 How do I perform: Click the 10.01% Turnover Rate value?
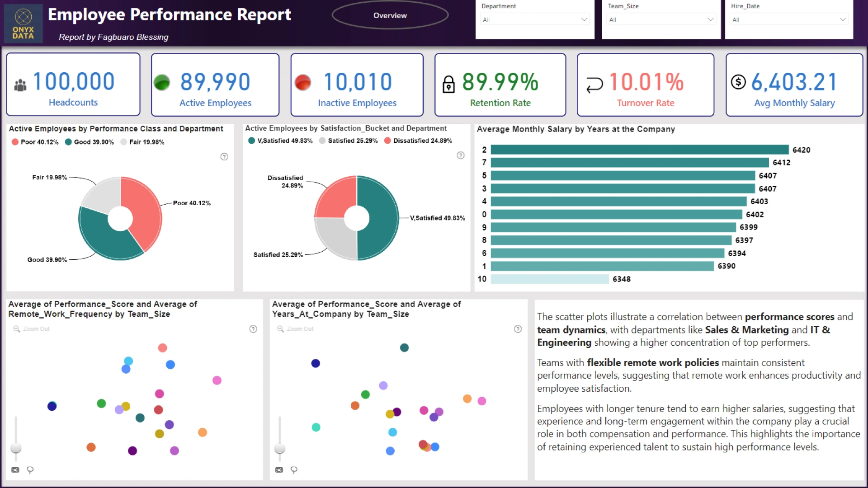tap(646, 82)
